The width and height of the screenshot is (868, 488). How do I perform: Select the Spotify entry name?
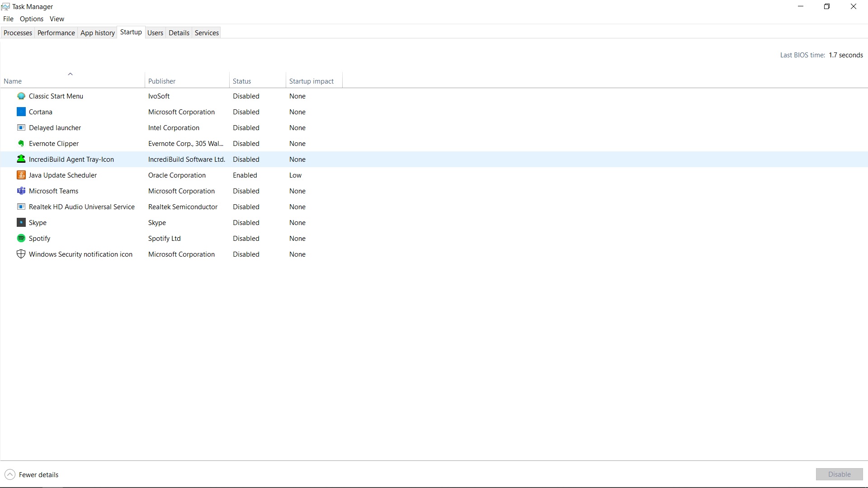(40, 238)
